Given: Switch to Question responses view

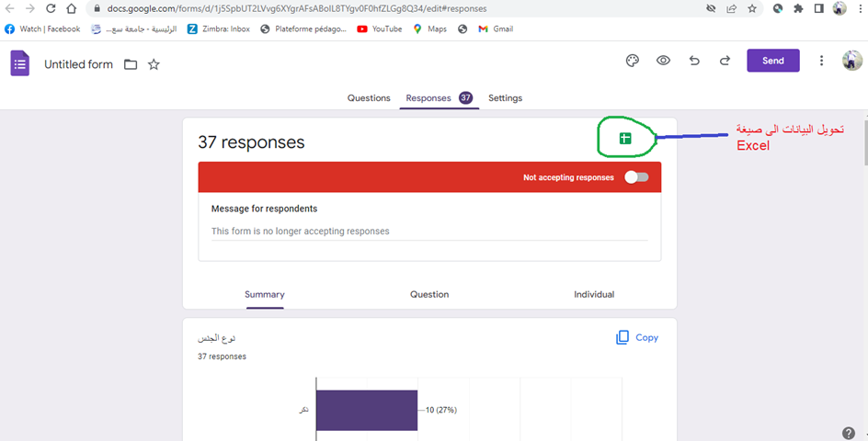Looking at the screenshot, I should [x=429, y=295].
